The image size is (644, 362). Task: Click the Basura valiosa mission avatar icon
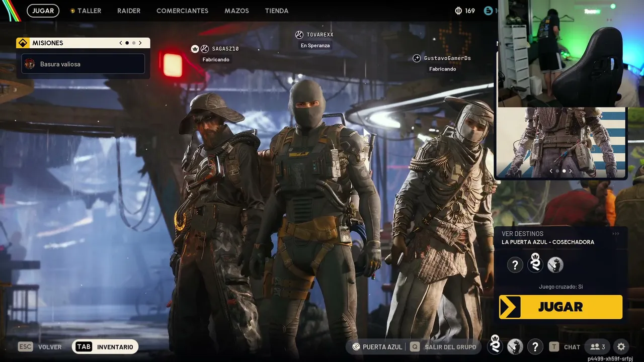(x=30, y=64)
